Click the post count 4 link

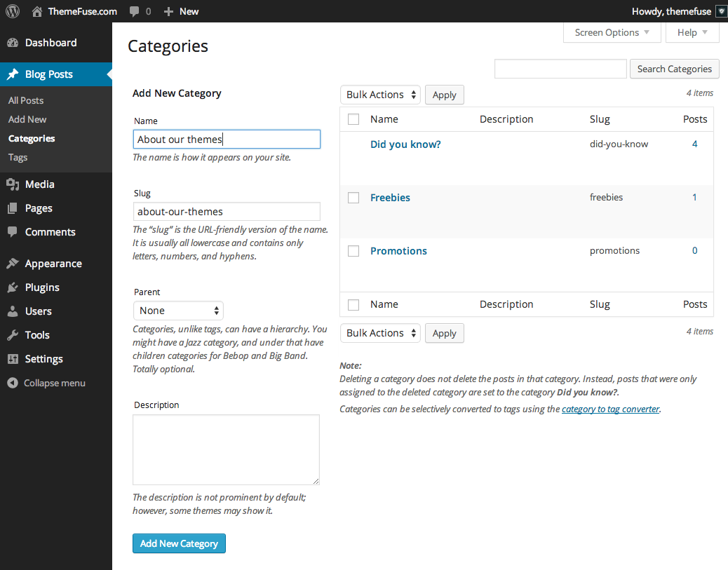(694, 144)
